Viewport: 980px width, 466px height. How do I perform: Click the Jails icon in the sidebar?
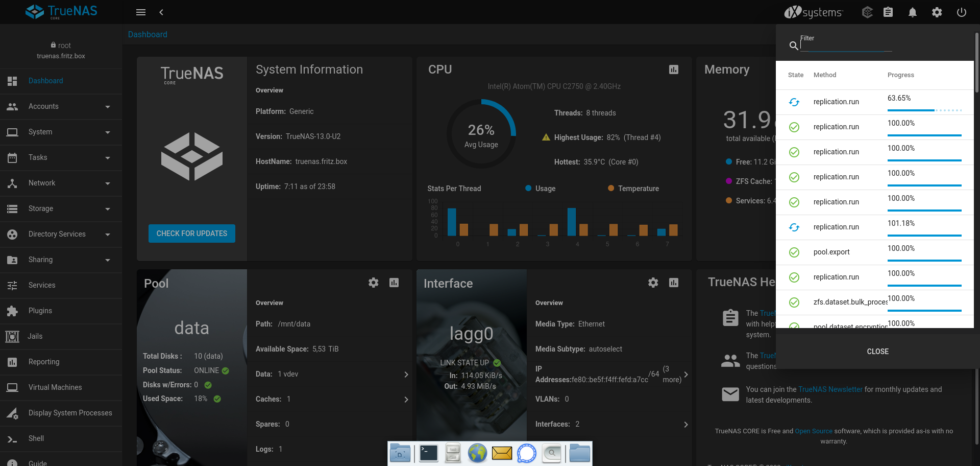(12, 336)
